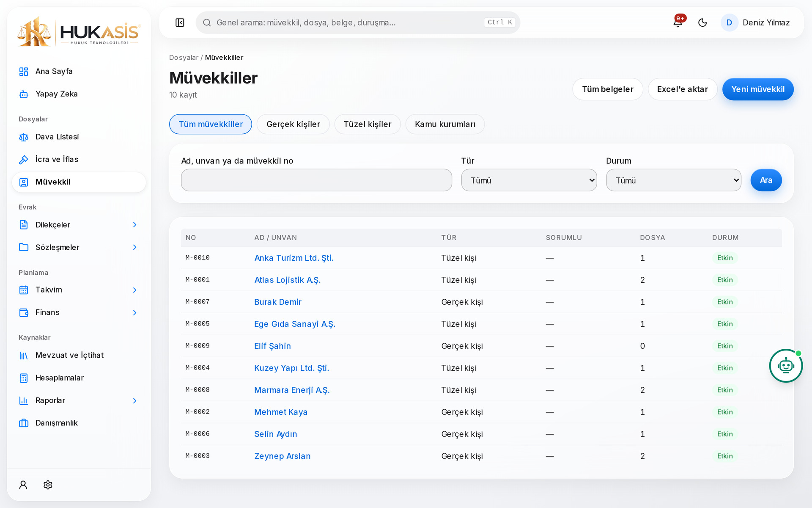Image resolution: width=812 pixels, height=508 pixels.
Task: Expand the Takvim submenu chevron
Action: [x=134, y=290]
